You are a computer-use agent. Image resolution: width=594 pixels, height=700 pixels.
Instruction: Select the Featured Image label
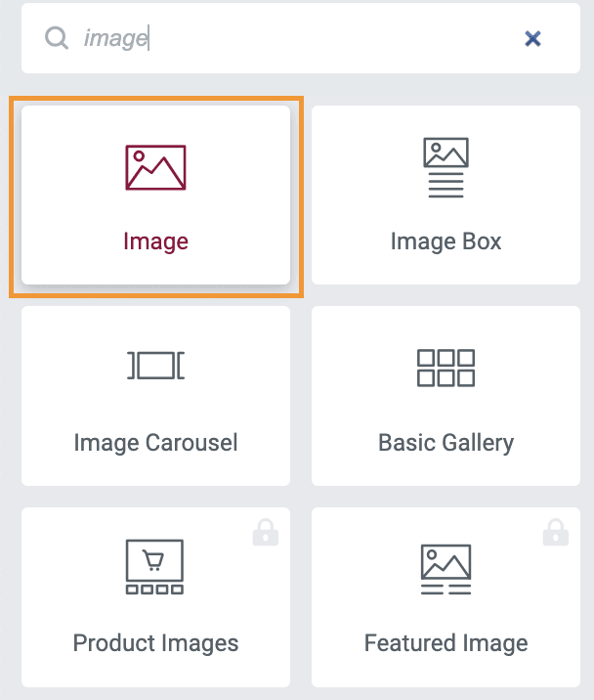(445, 643)
